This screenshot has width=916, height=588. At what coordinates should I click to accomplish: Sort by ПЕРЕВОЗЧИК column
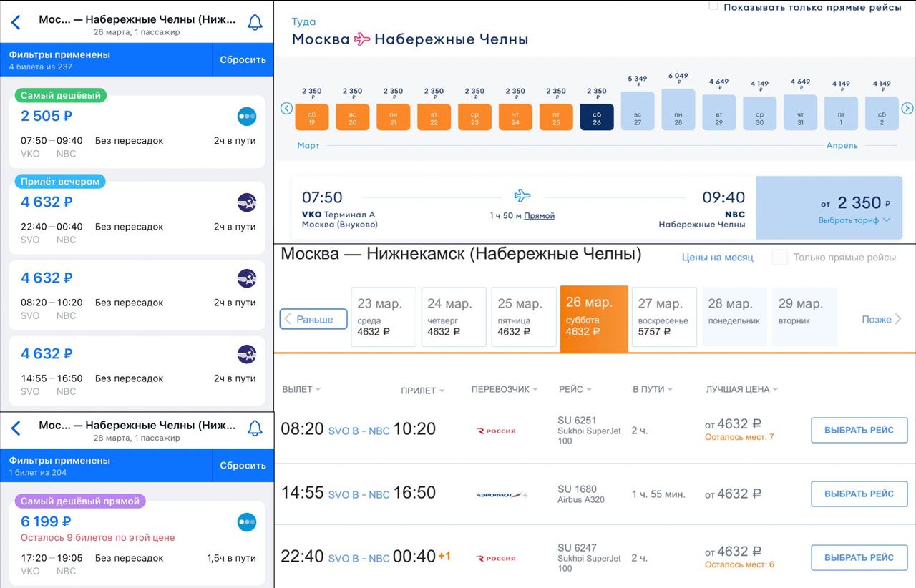tap(505, 389)
